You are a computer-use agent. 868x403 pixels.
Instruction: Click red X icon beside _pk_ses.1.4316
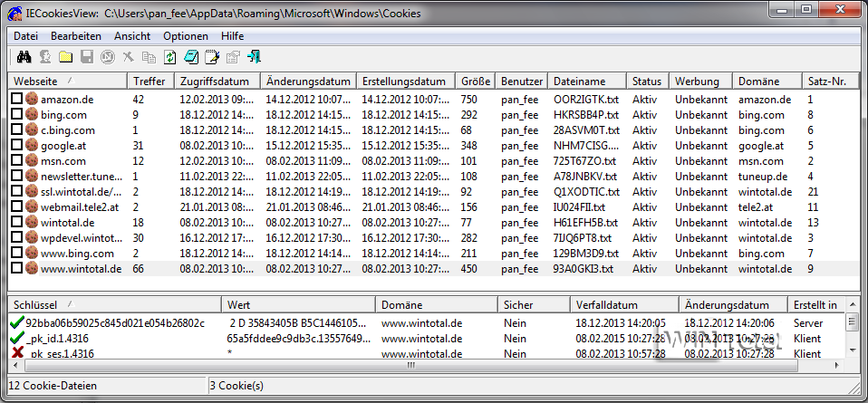(x=17, y=352)
